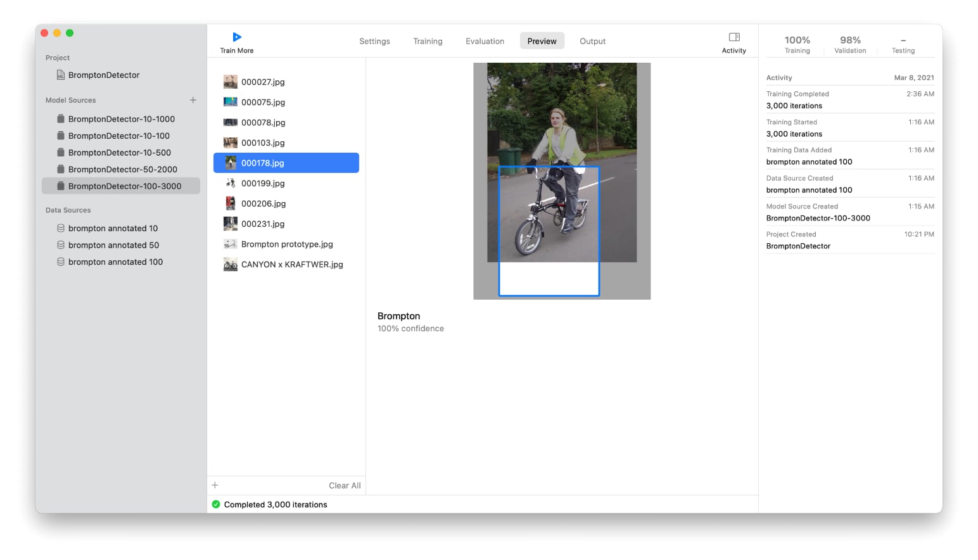Select the brompton annotated 100 data source
The width and height of the screenshot is (978, 560).
point(115,262)
